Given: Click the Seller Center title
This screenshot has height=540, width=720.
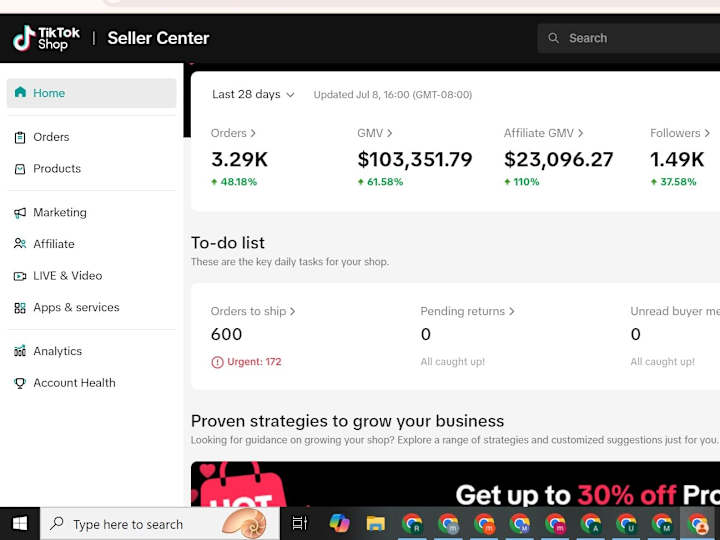Looking at the screenshot, I should tap(158, 38).
